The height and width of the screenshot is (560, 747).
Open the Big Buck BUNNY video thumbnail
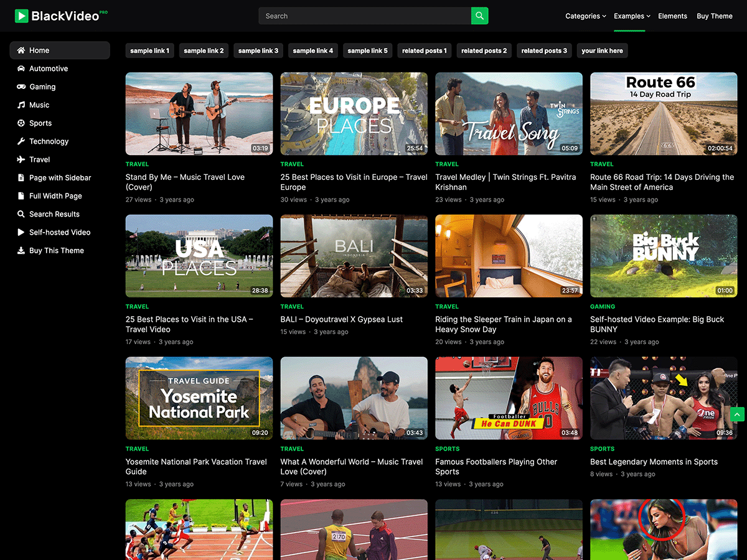coord(663,256)
